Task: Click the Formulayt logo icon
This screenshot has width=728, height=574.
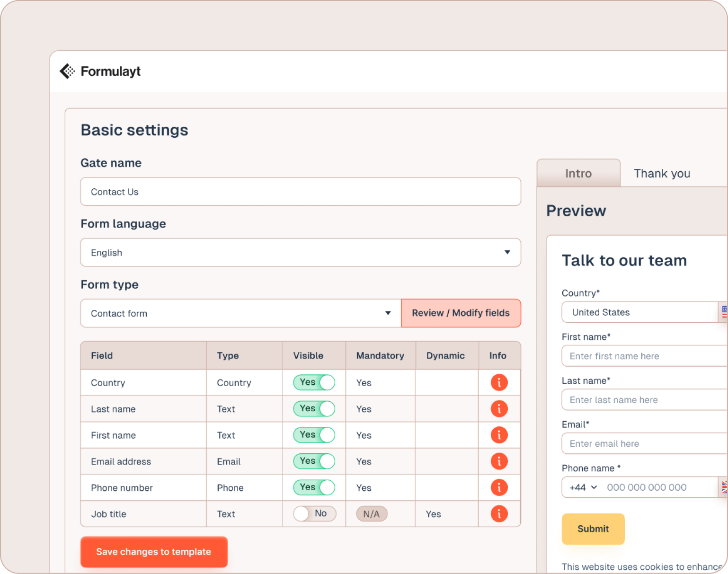Action: 67,71
